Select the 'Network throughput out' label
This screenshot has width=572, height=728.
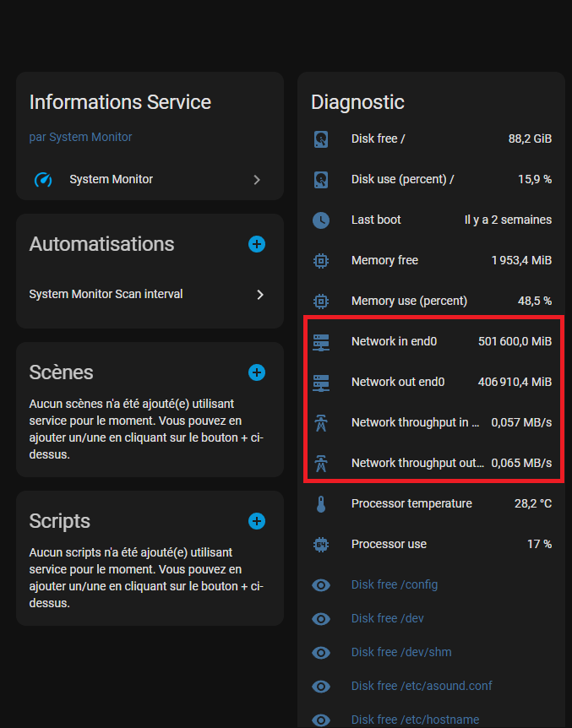(x=417, y=463)
